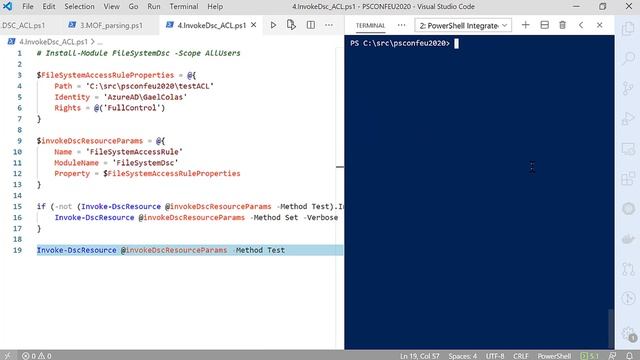Click the run selection icon beside play
The height and width of the screenshot is (360, 640).
[291, 25]
